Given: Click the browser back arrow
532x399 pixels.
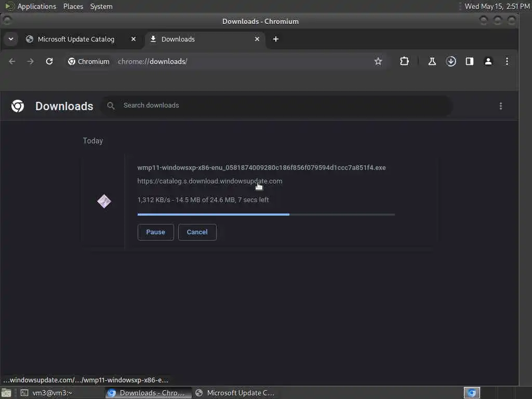Looking at the screenshot, I should [12, 61].
